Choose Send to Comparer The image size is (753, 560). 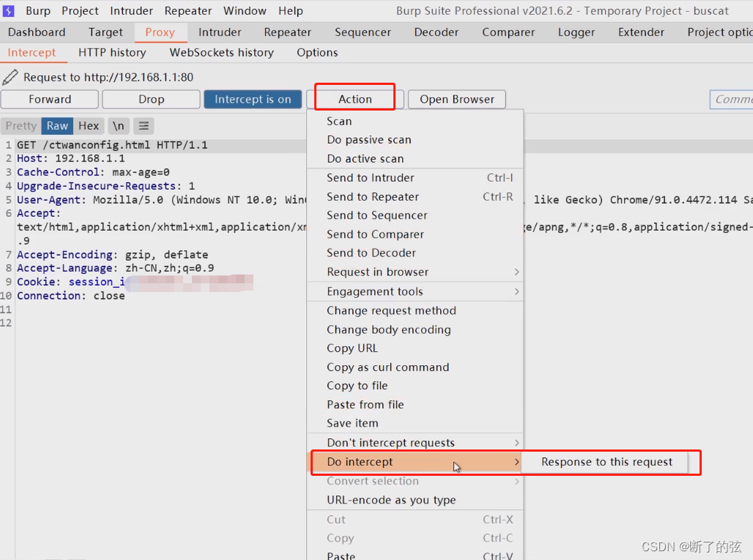(x=415, y=234)
